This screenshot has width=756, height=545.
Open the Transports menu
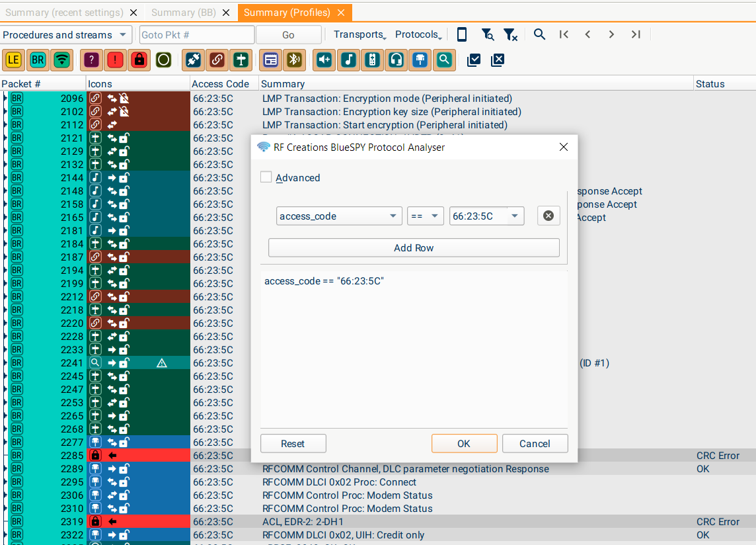tap(359, 34)
